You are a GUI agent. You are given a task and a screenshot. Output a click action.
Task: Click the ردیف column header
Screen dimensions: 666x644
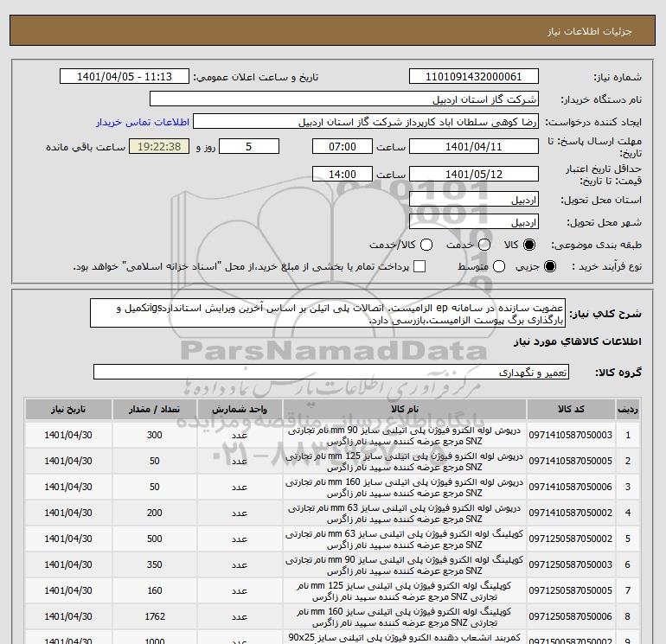click(628, 409)
